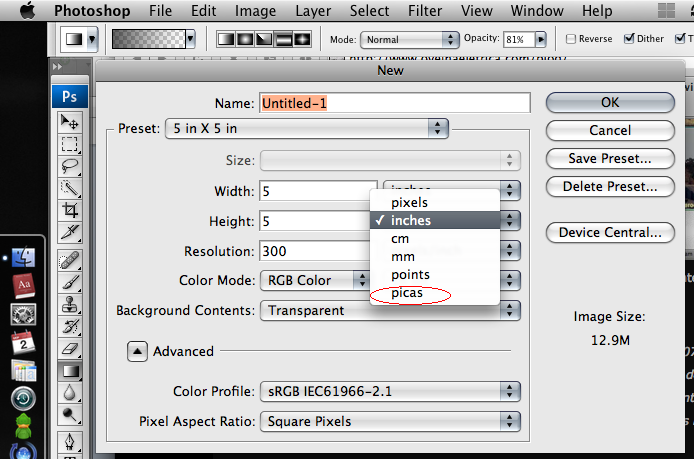Choose Radial Gradient style button
The image size is (694, 459).
[x=245, y=39]
